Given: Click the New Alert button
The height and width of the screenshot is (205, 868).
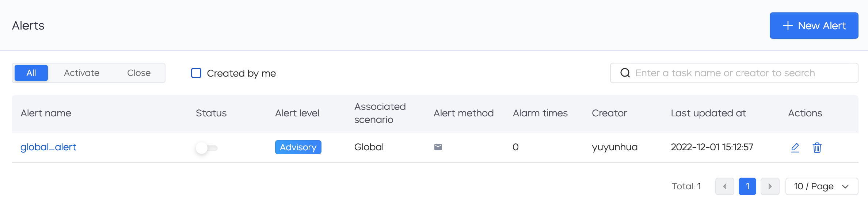Looking at the screenshot, I should (814, 26).
